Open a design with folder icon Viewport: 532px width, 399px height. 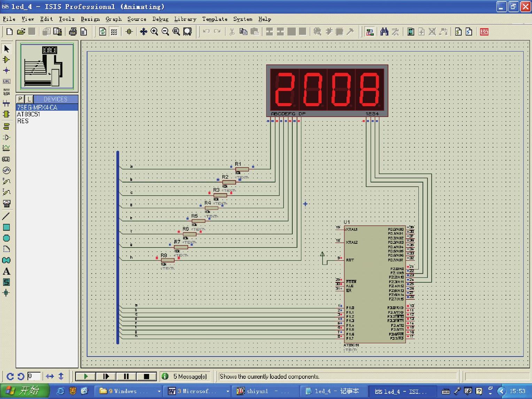point(21,32)
